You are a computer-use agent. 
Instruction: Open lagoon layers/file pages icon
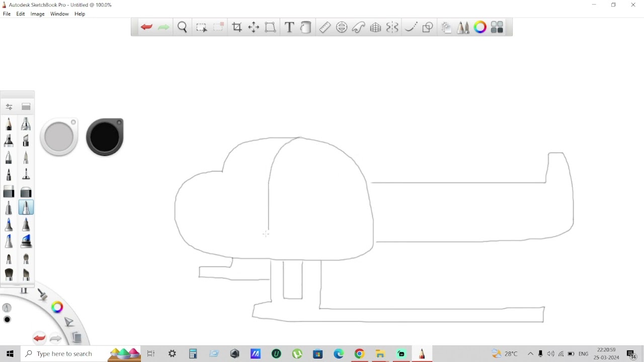tap(77, 337)
